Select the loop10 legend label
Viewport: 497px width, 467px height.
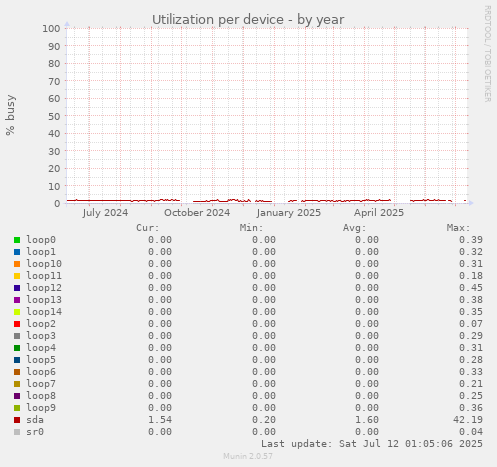[44, 264]
